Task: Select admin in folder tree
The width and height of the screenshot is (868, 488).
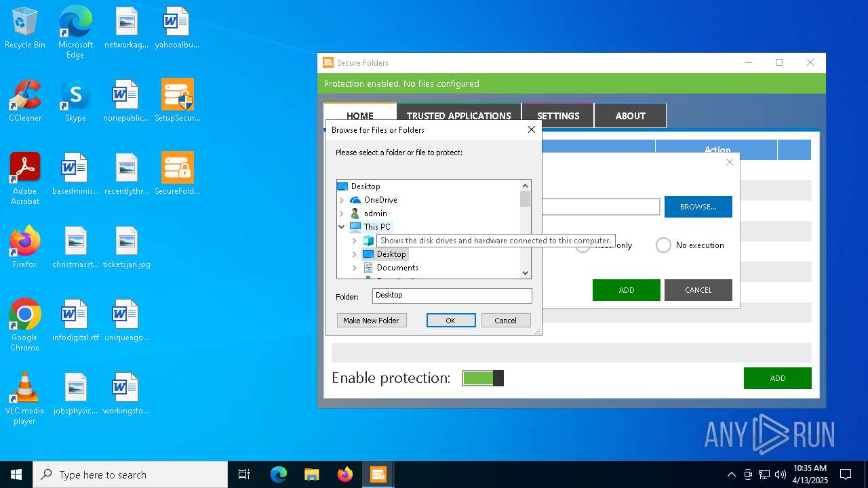Action: tap(376, 213)
